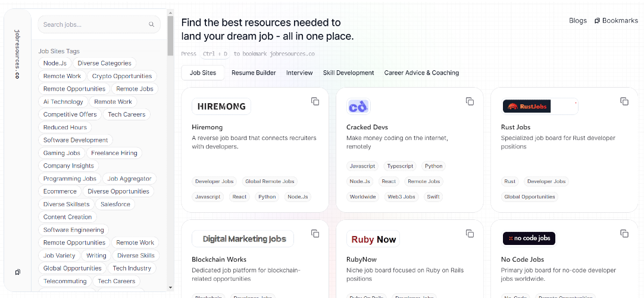The image size is (644, 298).
Task: Pick the Job Variety tag
Action: tap(59, 255)
